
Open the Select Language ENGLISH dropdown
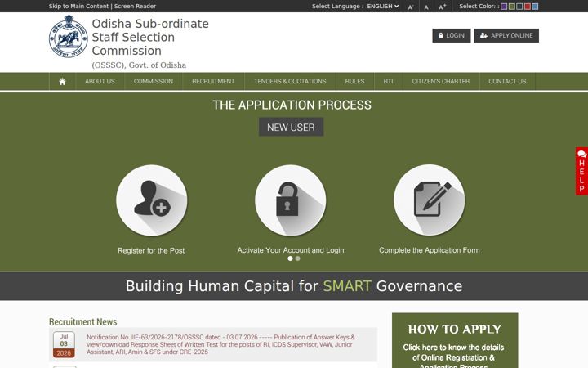(382, 6)
